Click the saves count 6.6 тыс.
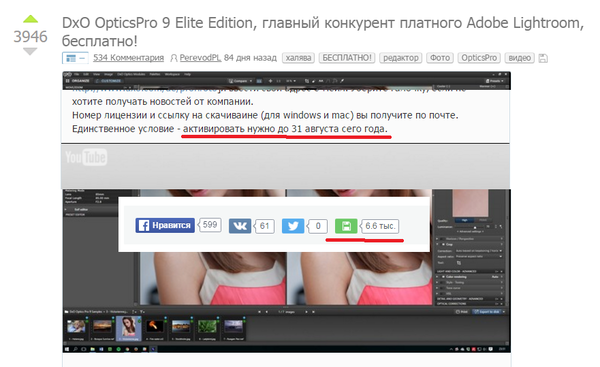 [x=380, y=226]
